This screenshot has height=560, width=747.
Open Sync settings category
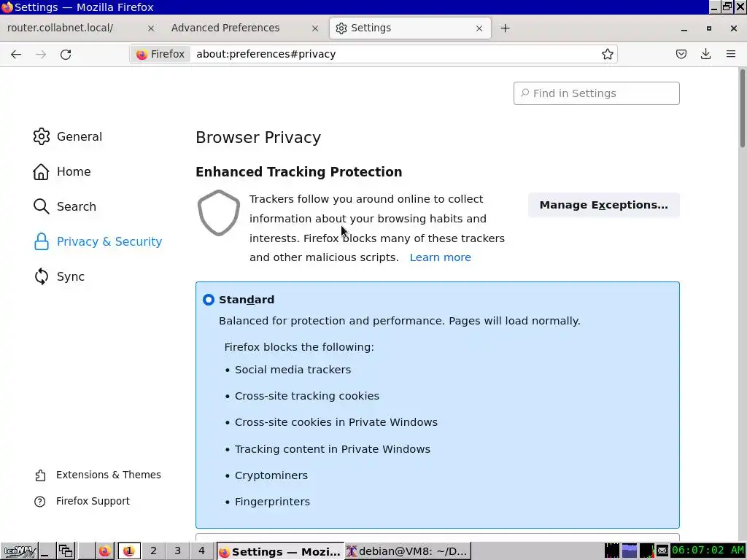[58, 276]
